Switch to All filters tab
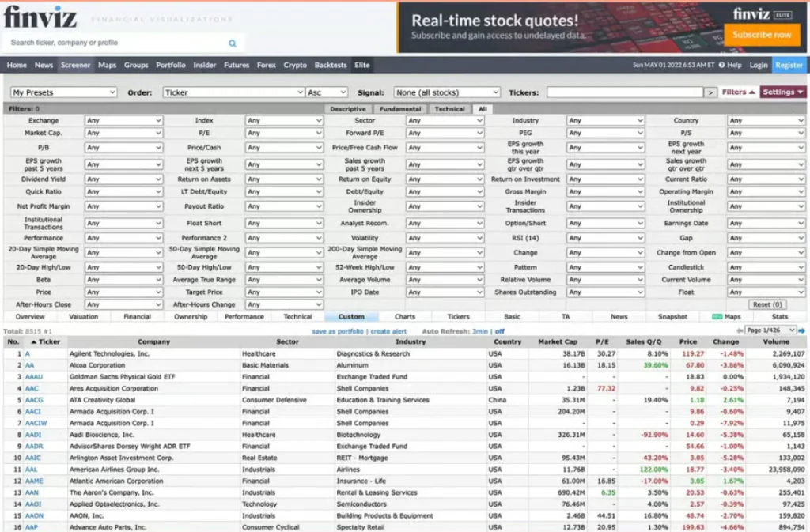This screenshot has height=532, width=810. click(x=483, y=109)
